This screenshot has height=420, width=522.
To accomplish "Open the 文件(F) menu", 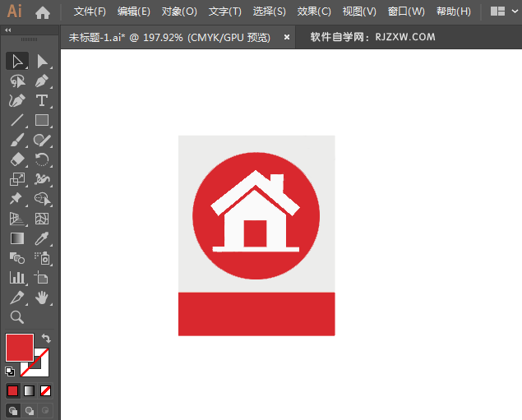I will point(90,12).
